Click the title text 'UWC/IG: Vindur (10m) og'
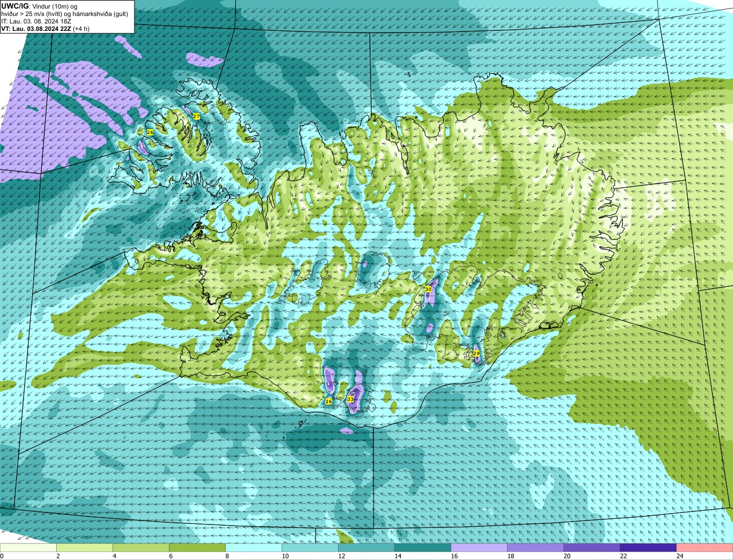733x560 pixels. 40,6
